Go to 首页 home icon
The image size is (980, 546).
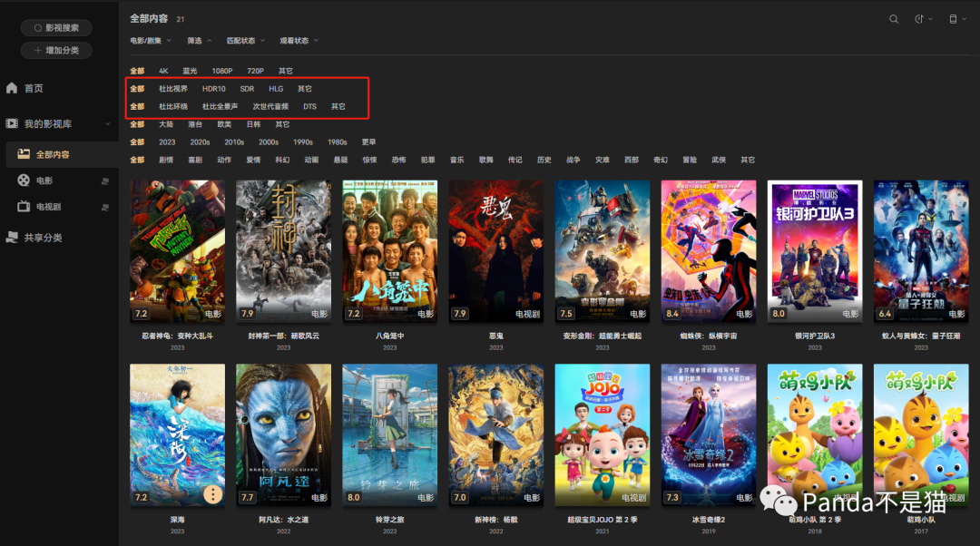[x=12, y=88]
